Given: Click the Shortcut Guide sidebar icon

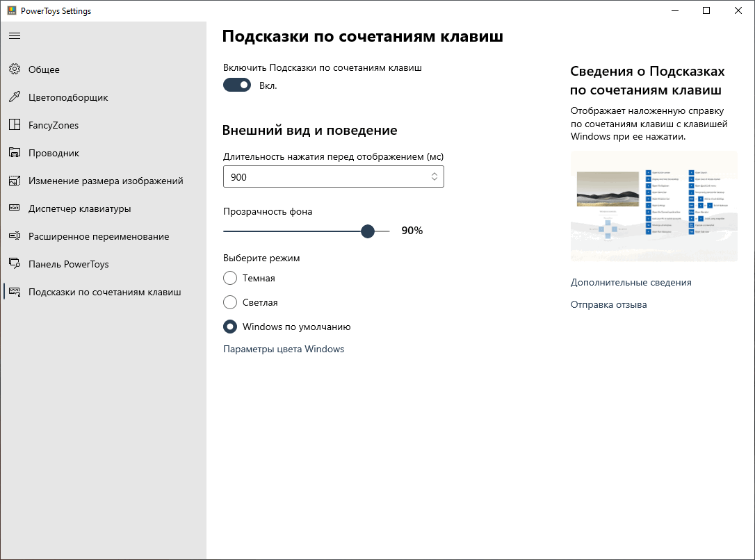Looking at the screenshot, I should (15, 292).
